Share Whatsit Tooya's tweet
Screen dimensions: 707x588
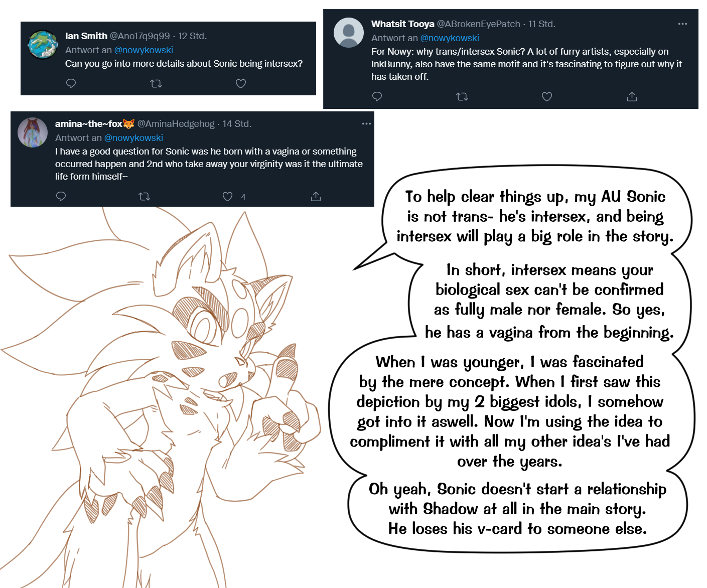632,96
